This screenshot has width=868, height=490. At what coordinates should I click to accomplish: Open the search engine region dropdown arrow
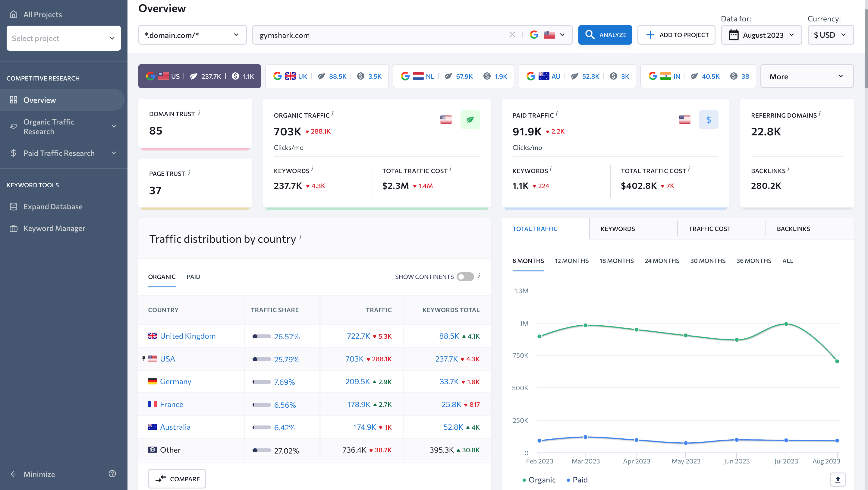[562, 35]
